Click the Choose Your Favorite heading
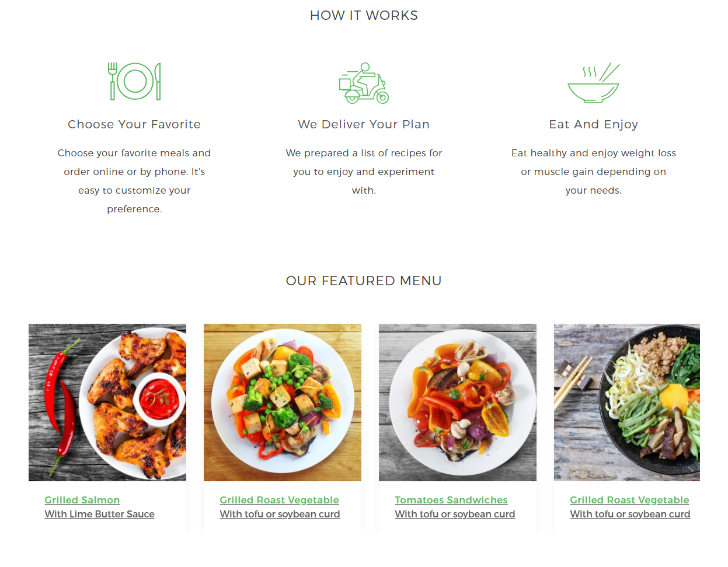 [x=134, y=124]
